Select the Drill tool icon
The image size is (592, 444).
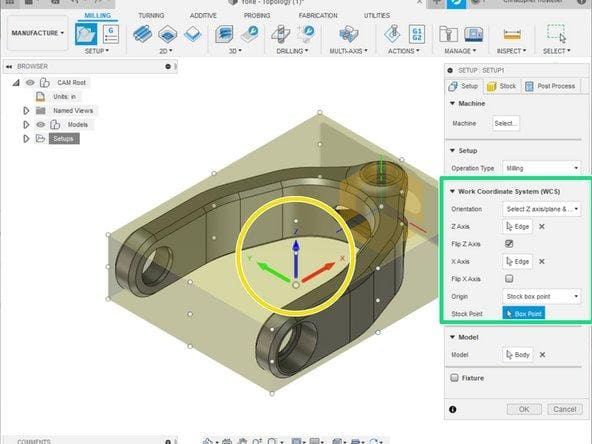[281, 34]
